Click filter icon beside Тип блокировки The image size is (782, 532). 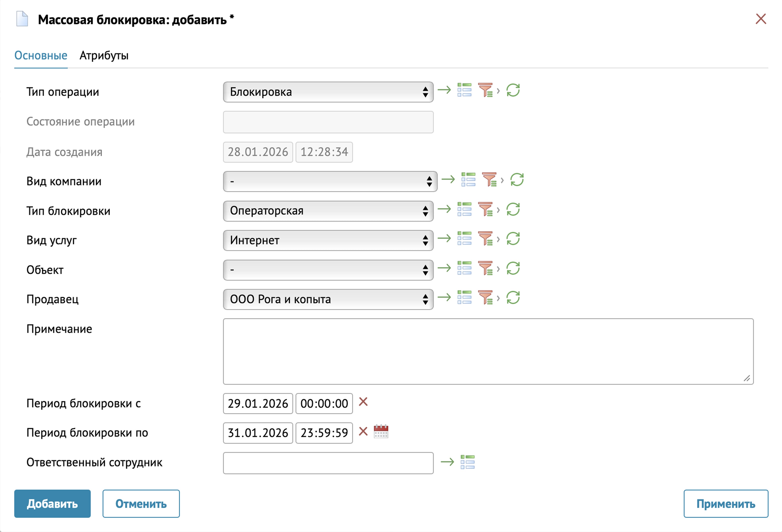[485, 209]
